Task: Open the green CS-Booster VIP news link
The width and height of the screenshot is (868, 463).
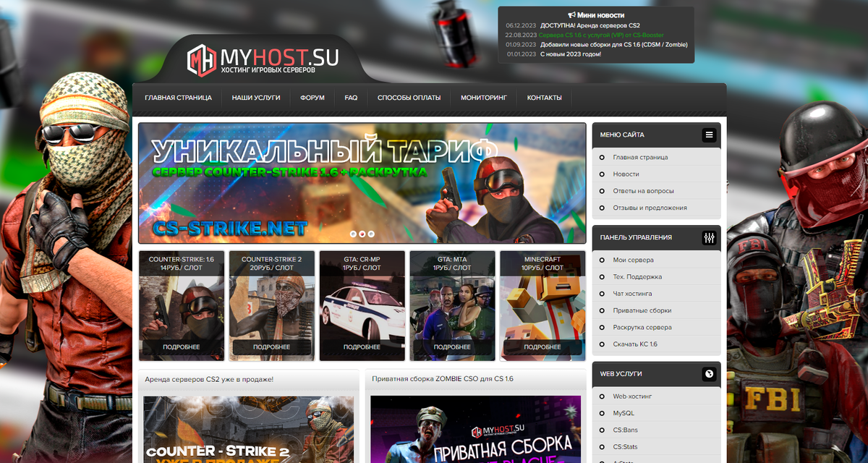Action: pyautogui.click(x=602, y=35)
